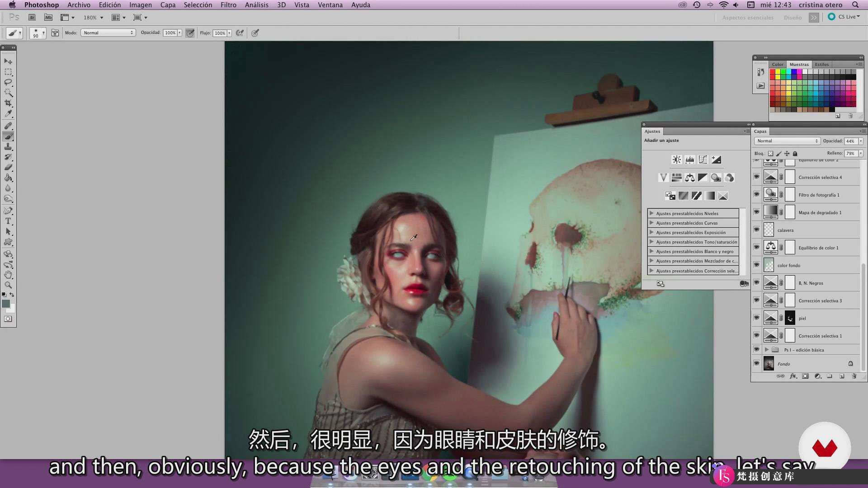Select the Dodge tool
This screenshot has width=868, height=488.
coord(8,199)
